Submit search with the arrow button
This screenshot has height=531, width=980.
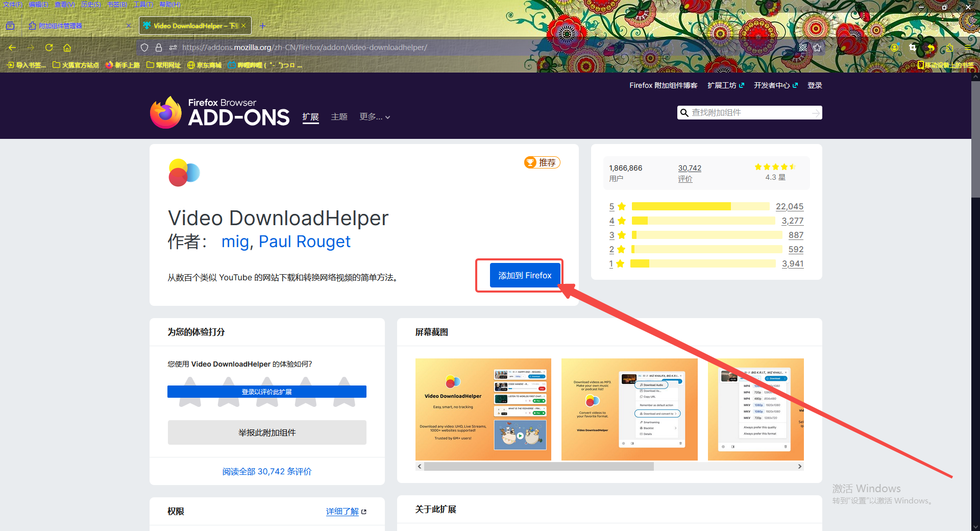(816, 113)
